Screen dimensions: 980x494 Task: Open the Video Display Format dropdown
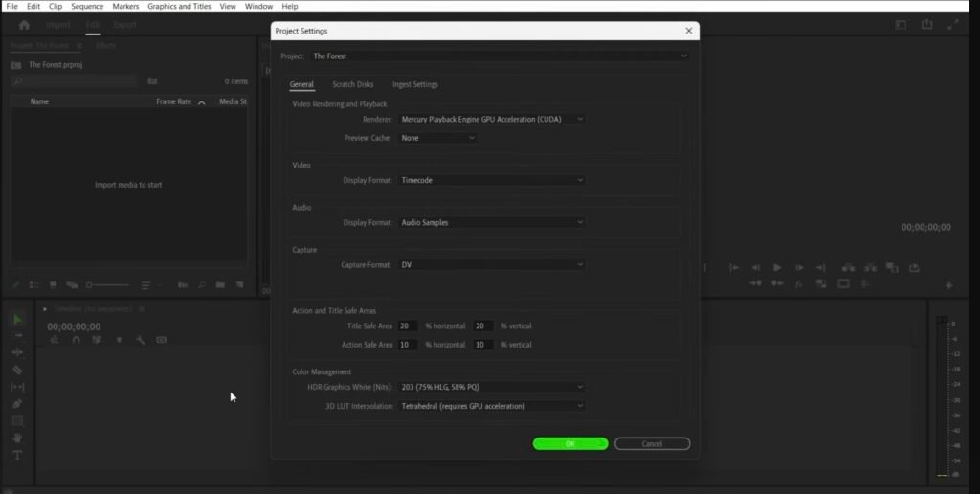click(492, 180)
